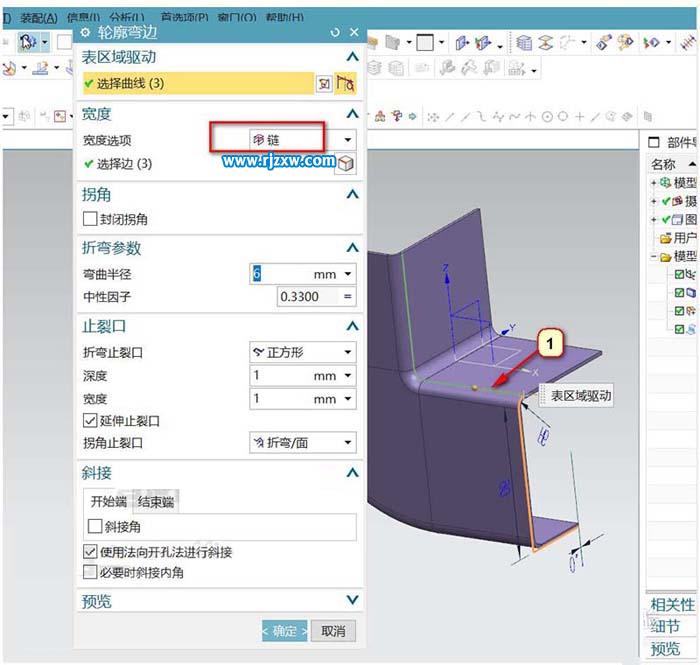Image resolution: width=700 pixels, height=665 pixels.
Task: Open the 深度 field dropdown arrow
Action: 348,375
